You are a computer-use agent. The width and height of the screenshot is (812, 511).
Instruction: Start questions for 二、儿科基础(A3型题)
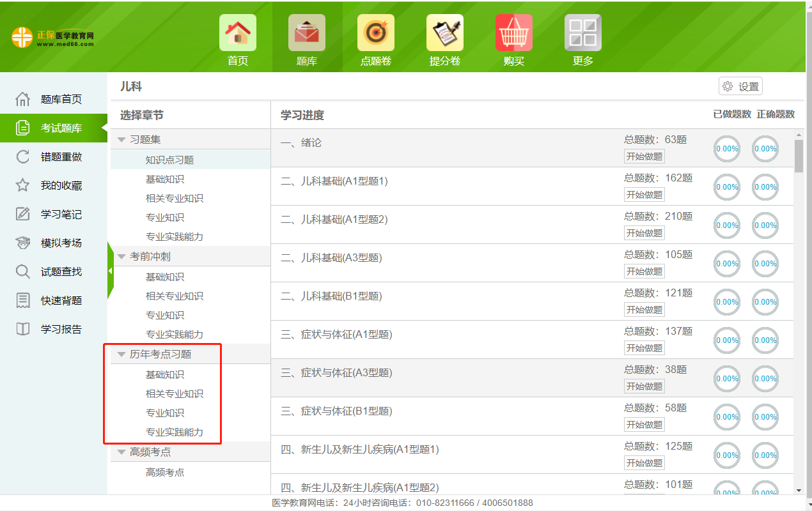pos(644,271)
